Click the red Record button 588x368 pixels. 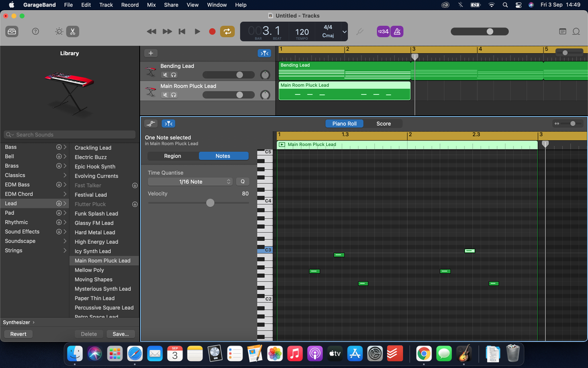tap(212, 32)
